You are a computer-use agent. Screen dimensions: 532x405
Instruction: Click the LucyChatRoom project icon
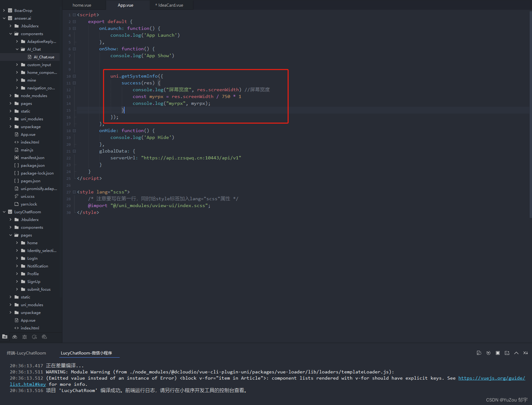point(10,212)
